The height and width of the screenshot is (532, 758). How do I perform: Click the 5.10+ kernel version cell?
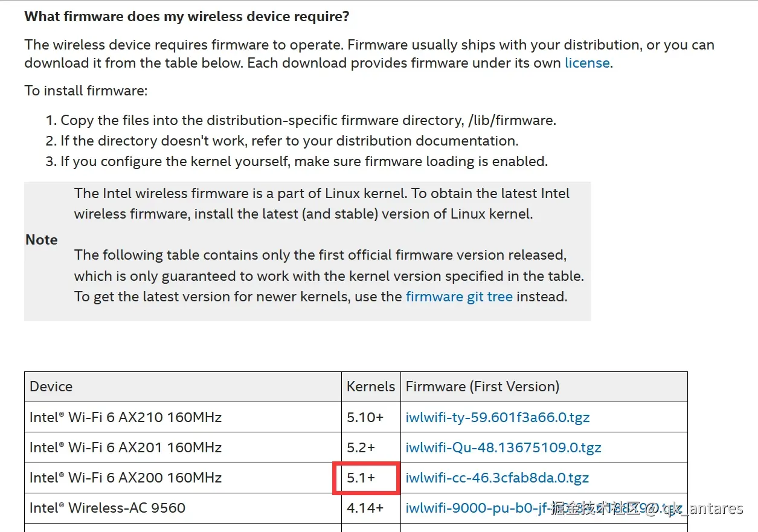click(365, 417)
